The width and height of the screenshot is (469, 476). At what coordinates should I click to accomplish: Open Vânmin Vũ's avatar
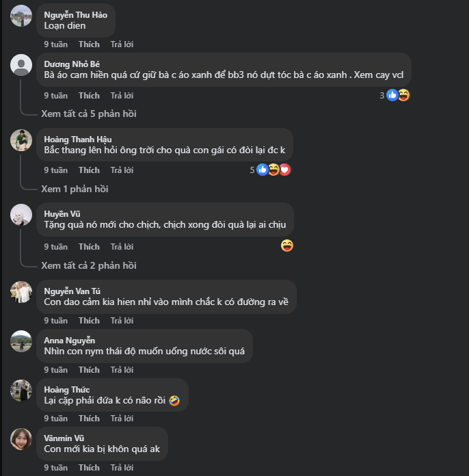[x=21, y=439]
